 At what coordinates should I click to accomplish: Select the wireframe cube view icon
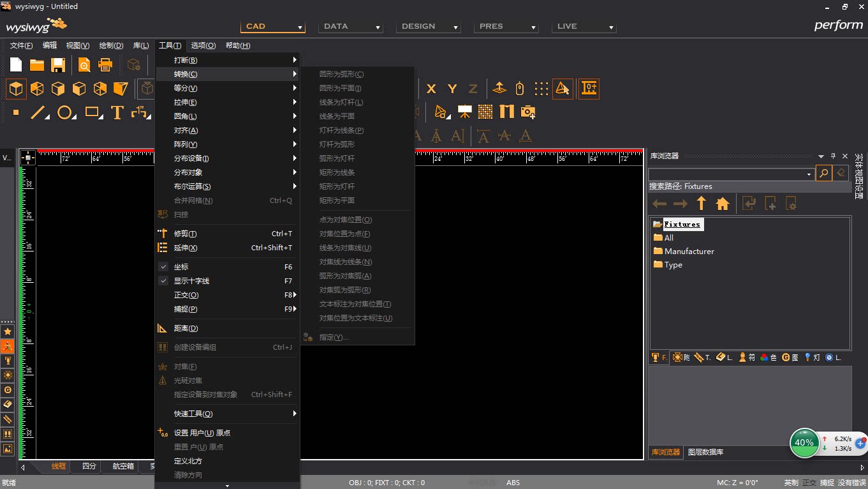[x=16, y=89]
